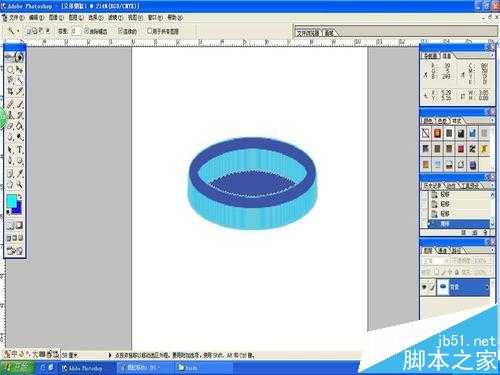The image size is (500, 375).
Task: Open the History panel options menu arrow
Action: point(492,185)
